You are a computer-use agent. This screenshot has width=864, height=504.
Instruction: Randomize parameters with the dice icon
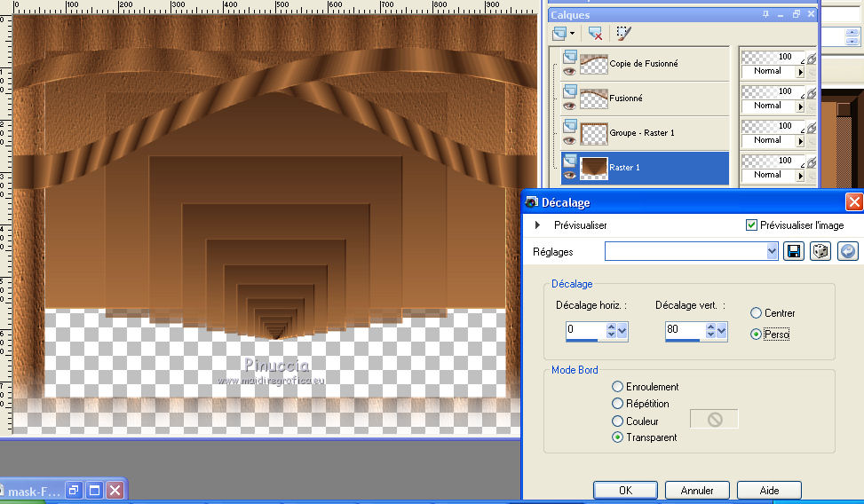pos(820,252)
